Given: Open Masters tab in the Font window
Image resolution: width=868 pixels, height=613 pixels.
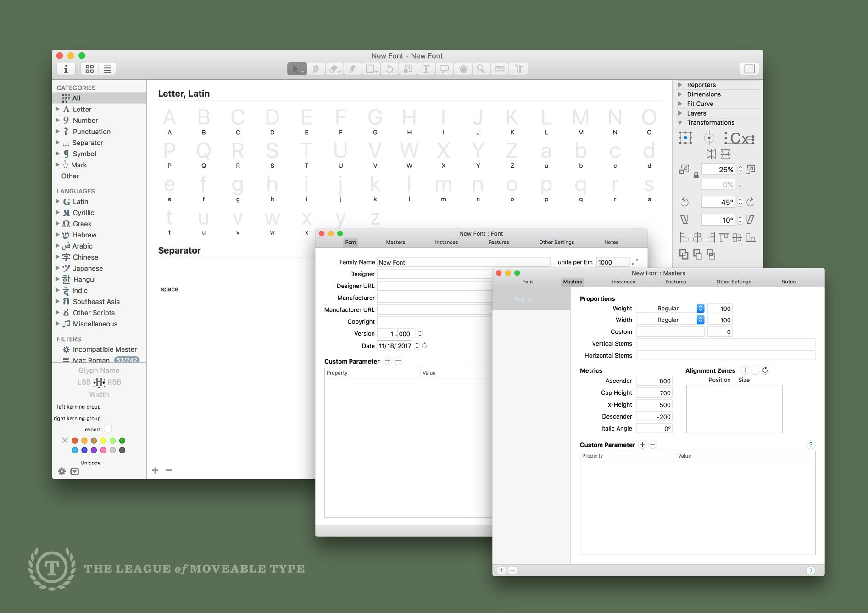Looking at the screenshot, I should (x=395, y=242).
